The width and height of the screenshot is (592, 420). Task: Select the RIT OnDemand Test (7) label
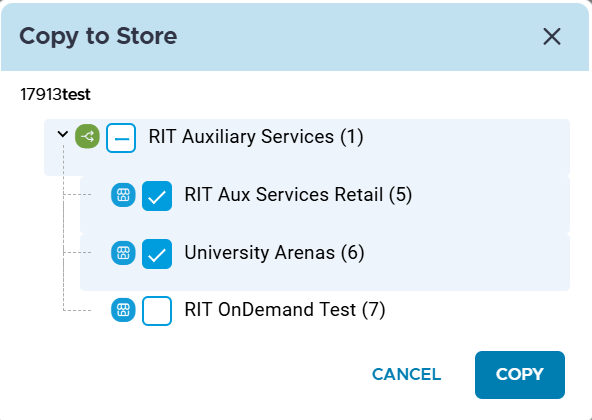(285, 310)
